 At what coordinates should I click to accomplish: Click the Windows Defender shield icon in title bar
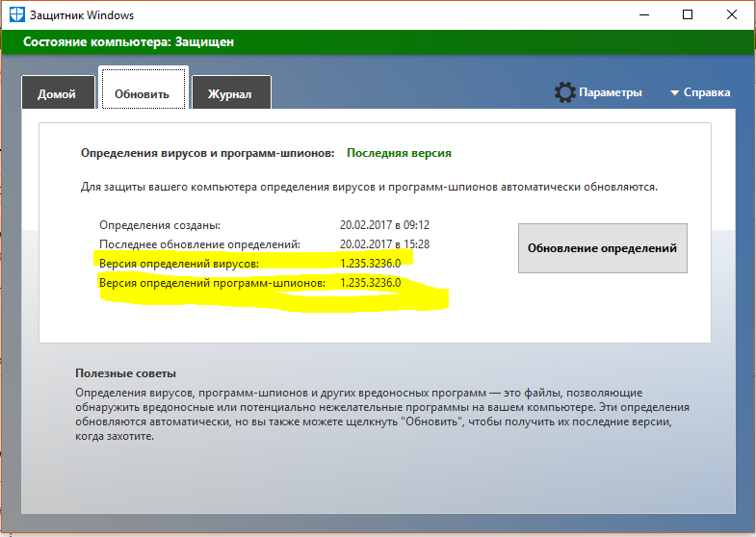click(x=17, y=14)
